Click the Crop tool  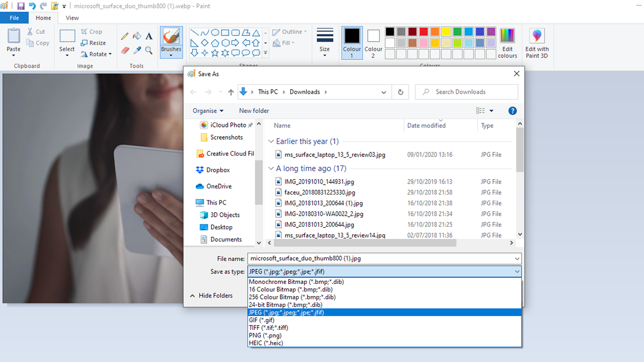(91, 31)
